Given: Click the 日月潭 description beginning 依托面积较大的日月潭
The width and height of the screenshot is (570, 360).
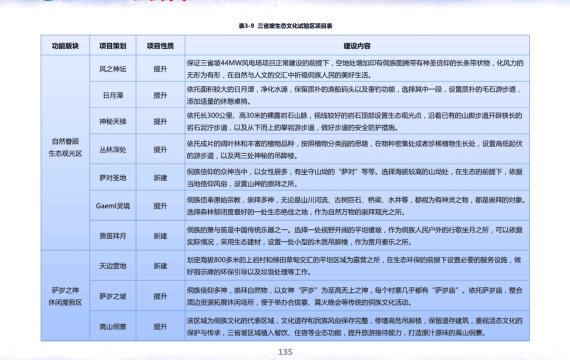Looking at the screenshot, I should tap(357, 95).
